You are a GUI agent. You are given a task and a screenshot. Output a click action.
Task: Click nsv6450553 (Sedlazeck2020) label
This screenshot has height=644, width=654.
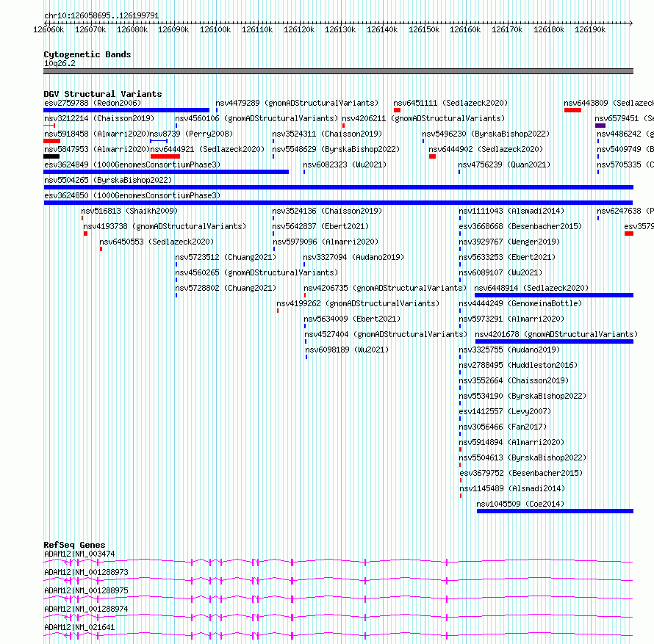[157, 242]
